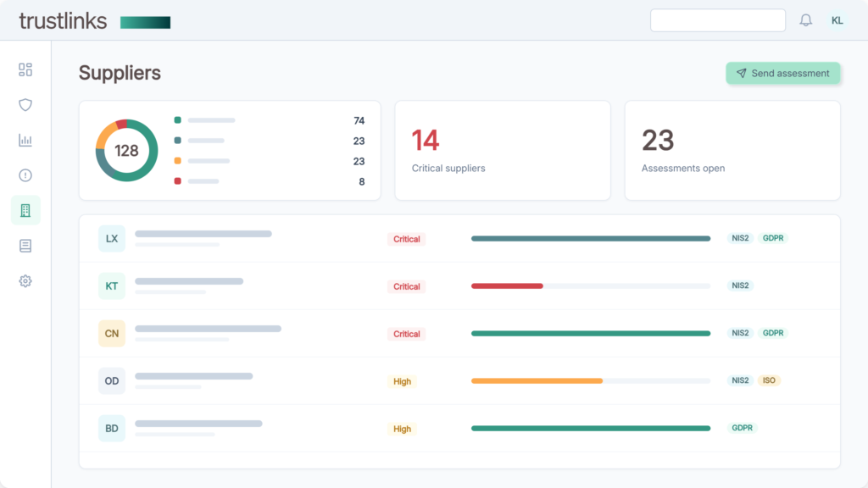
Task: Click the value 74 in chart legend
Action: [359, 120]
